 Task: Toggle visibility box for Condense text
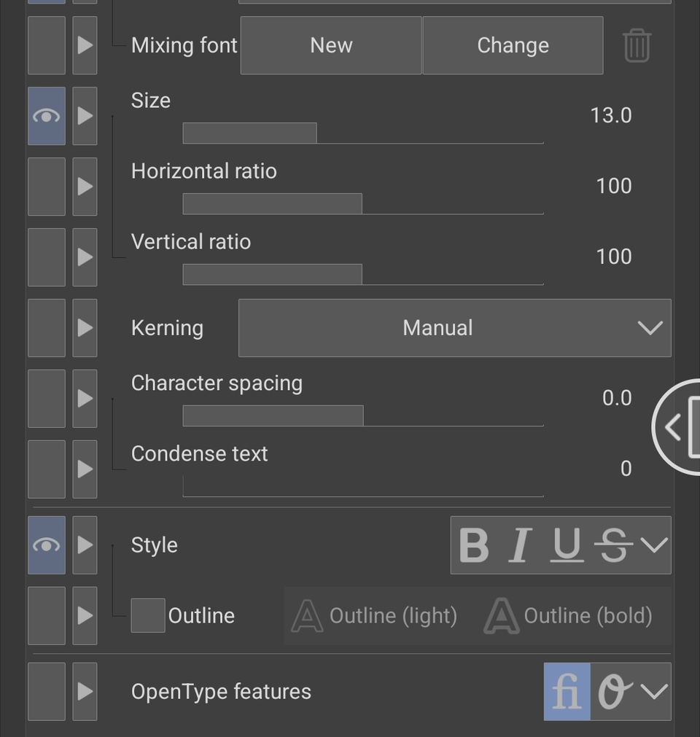pyautogui.click(x=47, y=469)
